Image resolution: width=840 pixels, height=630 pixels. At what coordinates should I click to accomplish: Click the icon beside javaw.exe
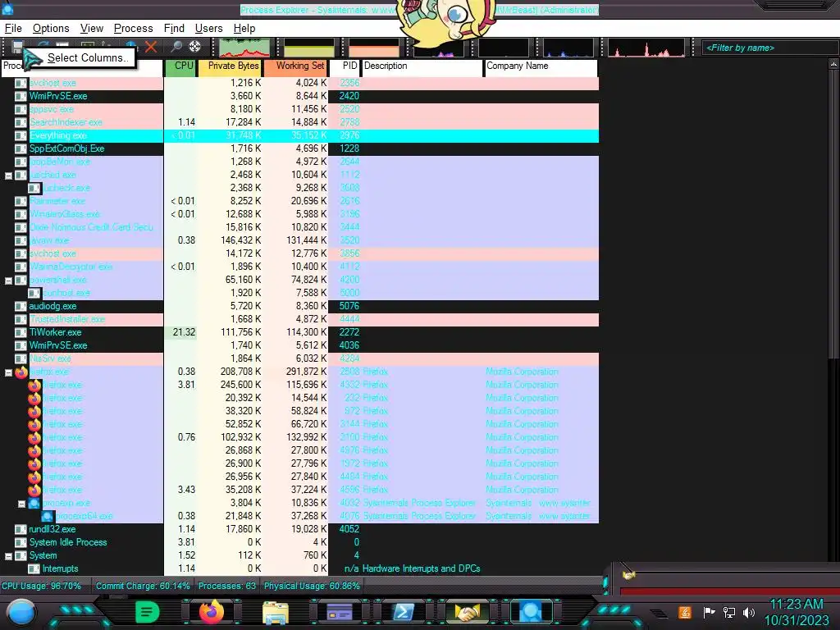click(21, 240)
